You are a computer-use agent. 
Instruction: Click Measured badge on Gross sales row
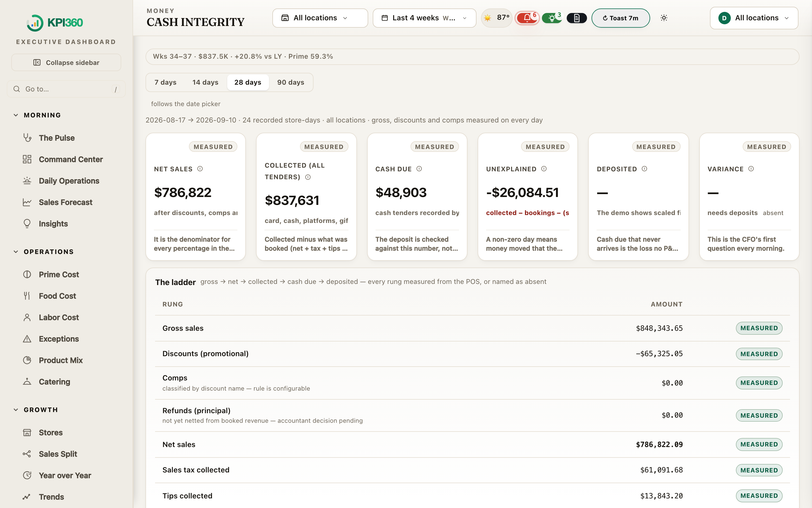point(759,328)
